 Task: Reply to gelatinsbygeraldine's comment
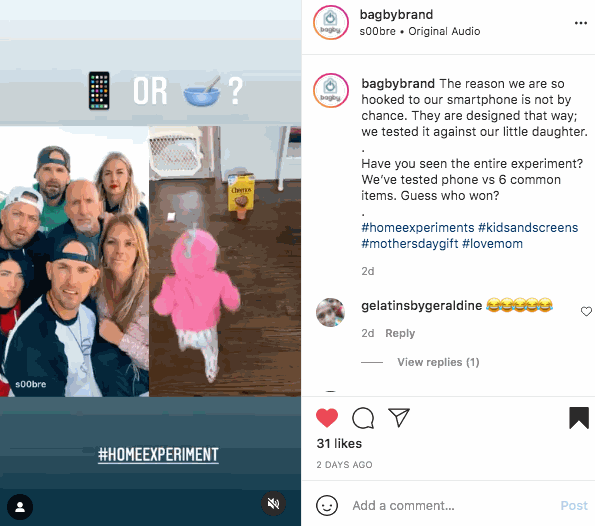[400, 333]
